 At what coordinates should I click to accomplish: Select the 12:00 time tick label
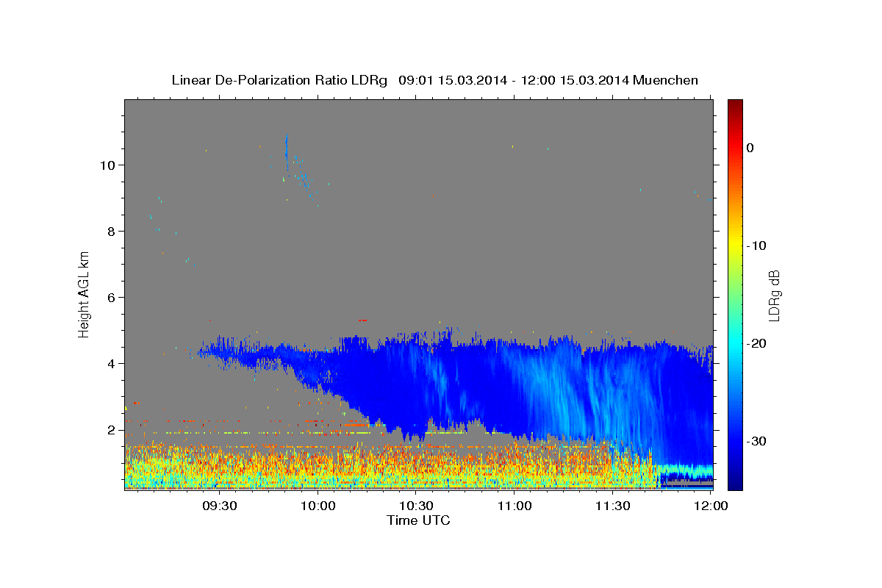point(711,506)
